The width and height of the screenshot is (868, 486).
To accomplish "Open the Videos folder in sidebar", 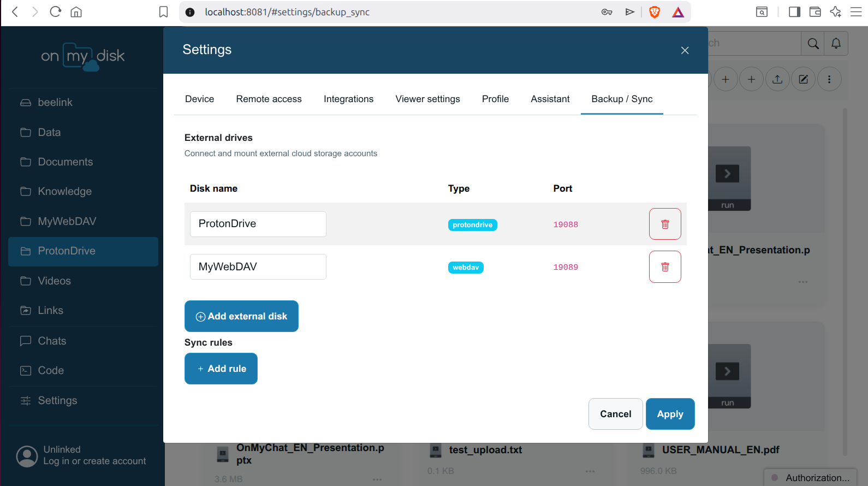I will click(83, 281).
